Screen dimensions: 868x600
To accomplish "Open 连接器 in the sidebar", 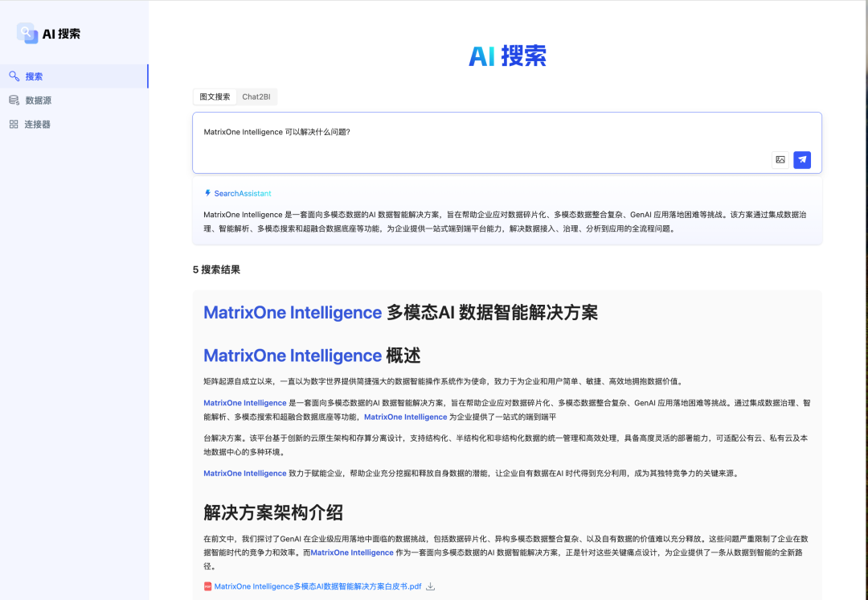I will click(x=74, y=124).
